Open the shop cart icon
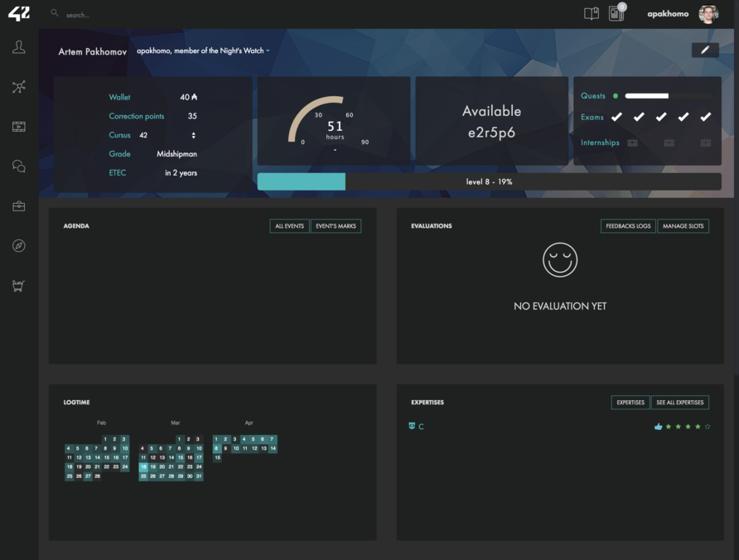This screenshot has width=739, height=560. point(18,286)
